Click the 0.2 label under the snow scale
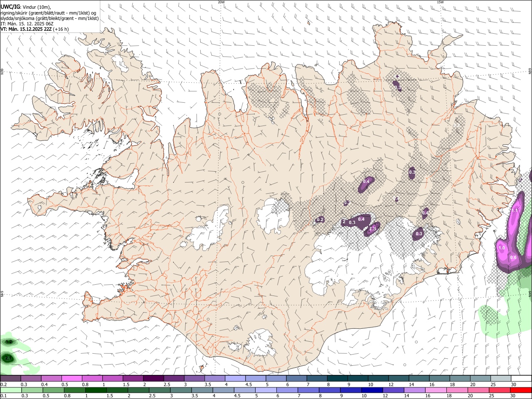 [x=3, y=384]
